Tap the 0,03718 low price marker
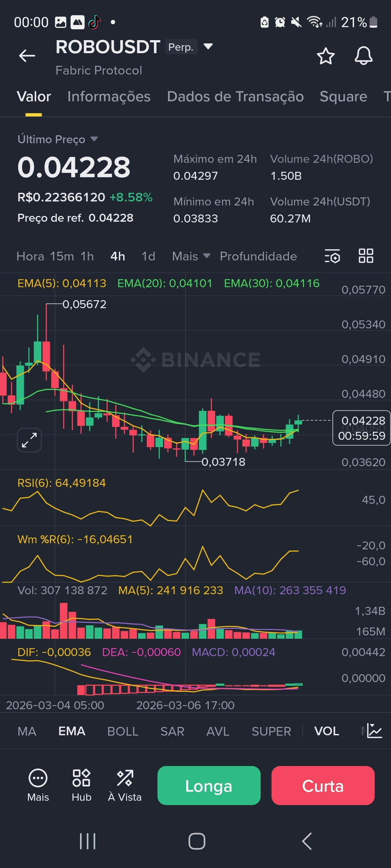 pyautogui.click(x=223, y=462)
